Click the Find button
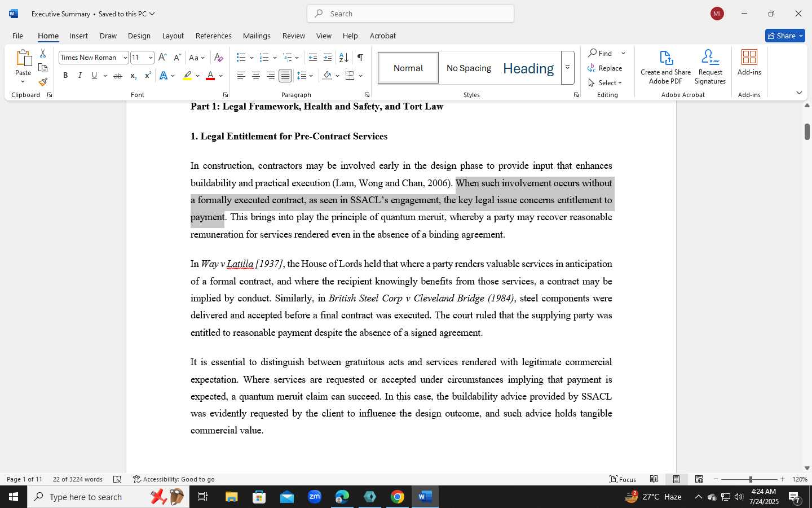 601,53
